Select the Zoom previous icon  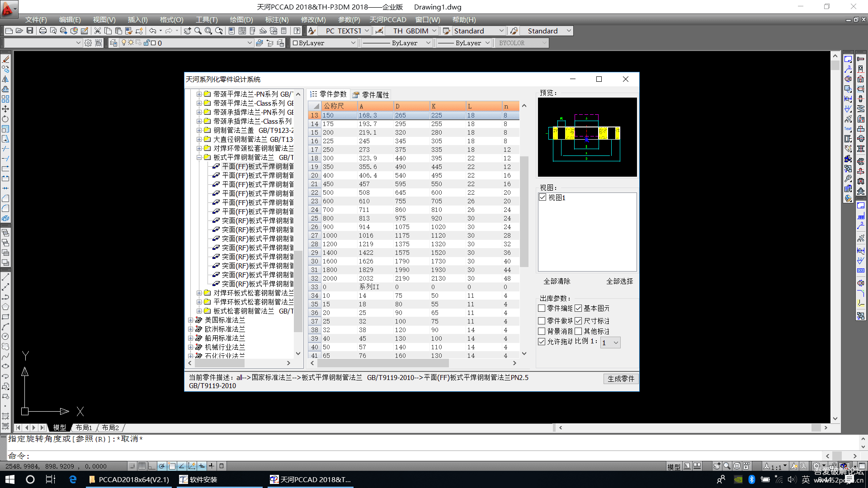coord(219,31)
